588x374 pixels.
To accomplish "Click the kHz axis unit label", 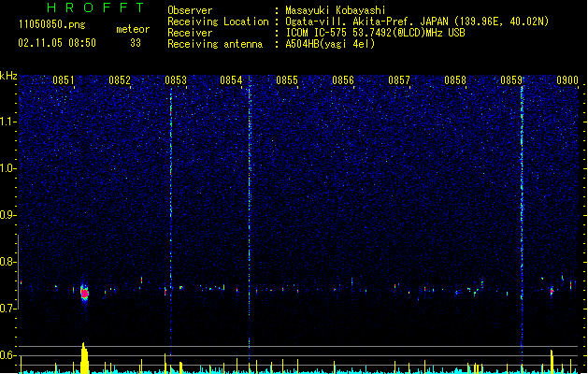I will point(8,76).
